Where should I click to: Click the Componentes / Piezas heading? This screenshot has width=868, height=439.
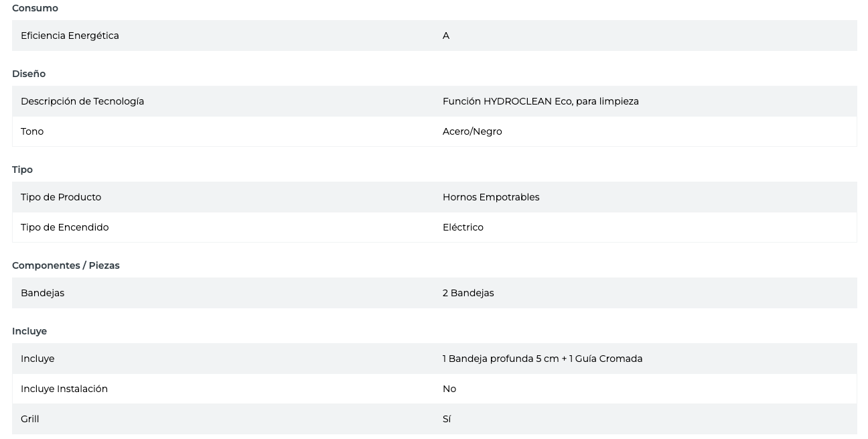point(66,265)
